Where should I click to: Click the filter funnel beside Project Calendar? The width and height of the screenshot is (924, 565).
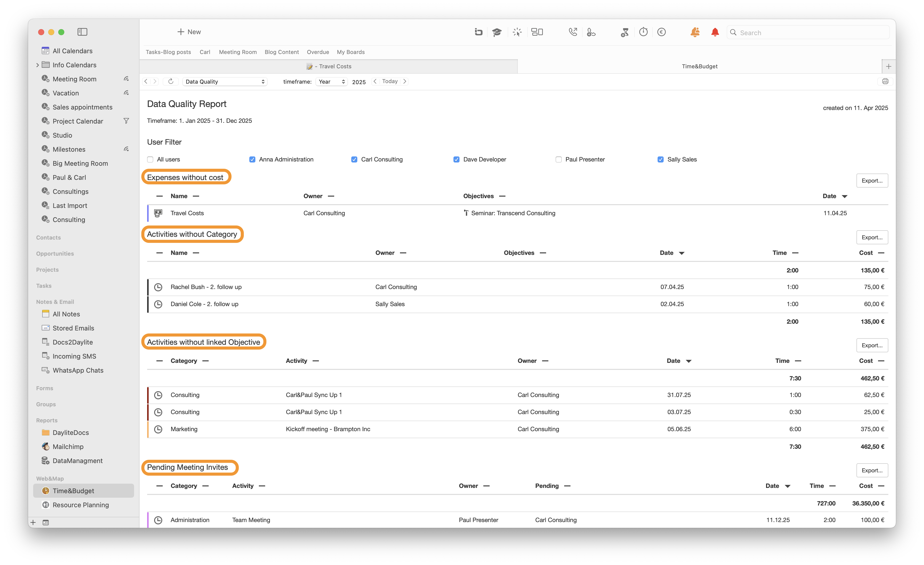click(x=126, y=121)
